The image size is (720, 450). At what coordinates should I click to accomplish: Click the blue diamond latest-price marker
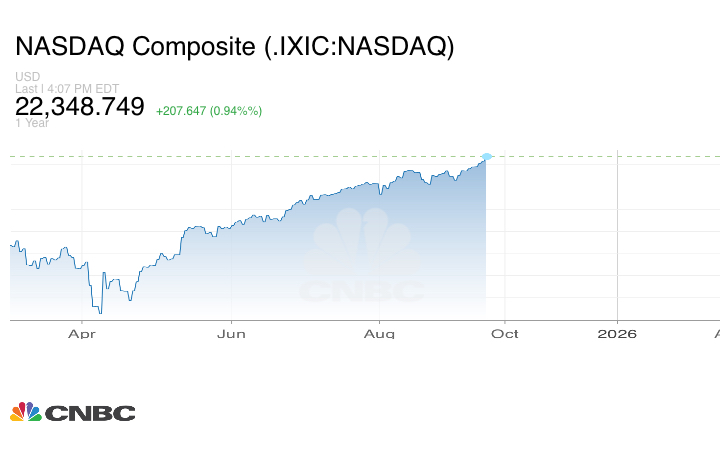pyautogui.click(x=487, y=157)
